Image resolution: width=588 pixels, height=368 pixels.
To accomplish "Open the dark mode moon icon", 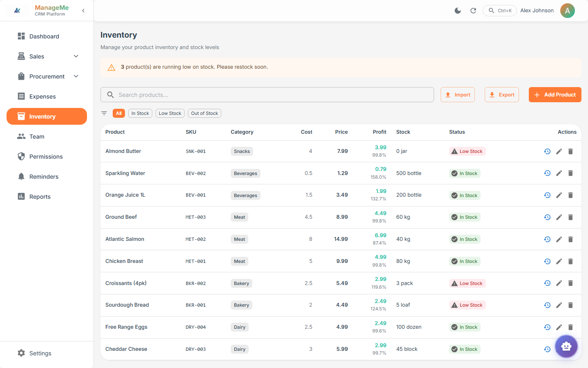I will tap(458, 11).
